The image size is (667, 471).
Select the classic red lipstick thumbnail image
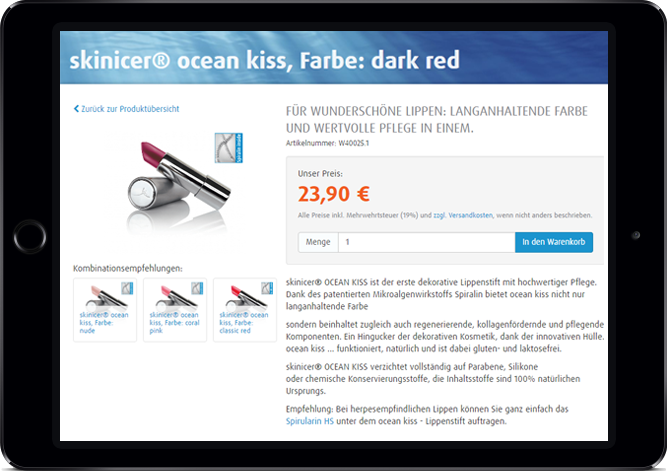[245, 297]
